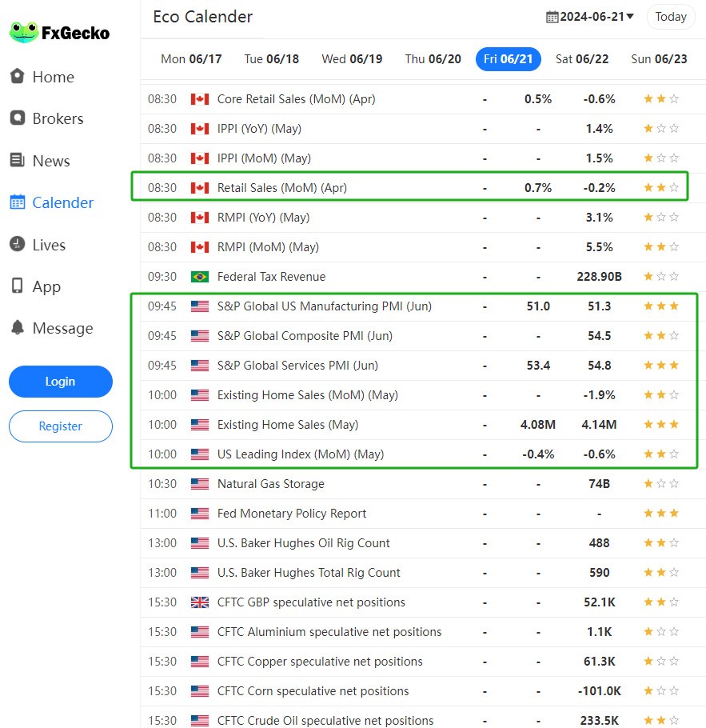Viewport: 706px width, 728px height.
Task: Select the Sat 06/22 day tab
Action: click(x=581, y=59)
